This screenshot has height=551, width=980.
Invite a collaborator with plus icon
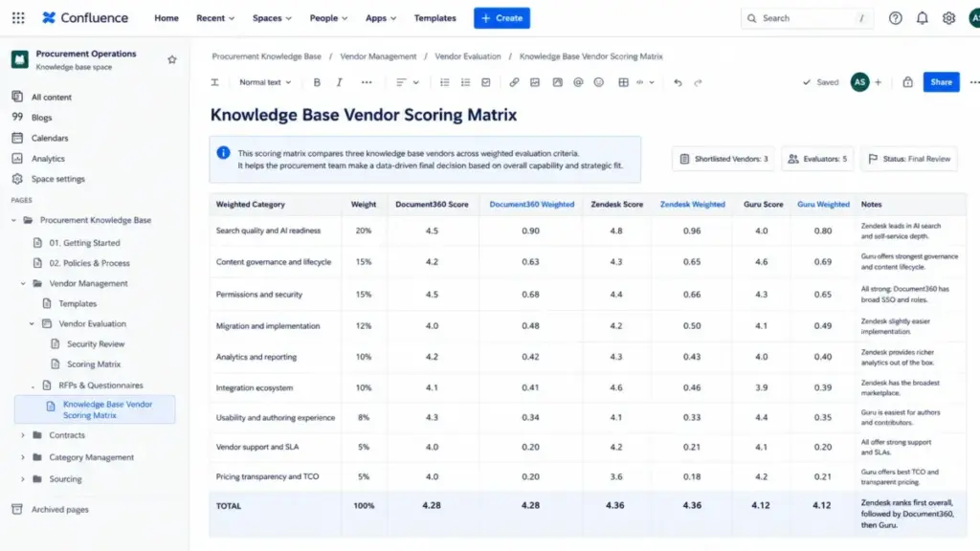[x=879, y=82]
